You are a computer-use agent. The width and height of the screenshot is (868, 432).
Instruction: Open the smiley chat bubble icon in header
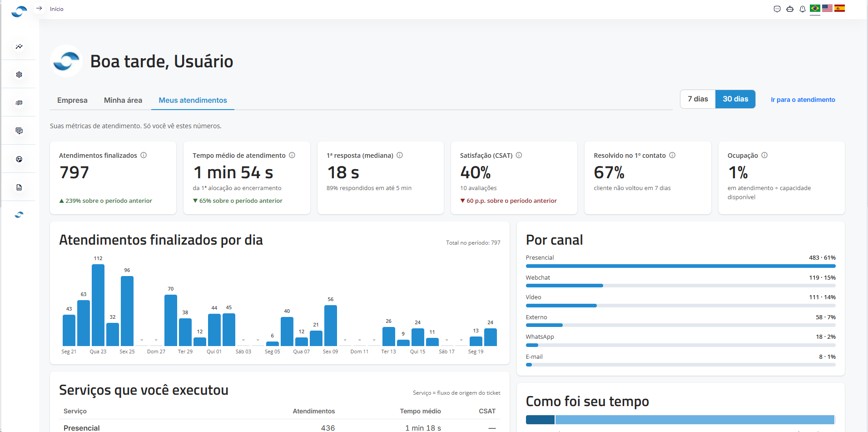pos(777,9)
